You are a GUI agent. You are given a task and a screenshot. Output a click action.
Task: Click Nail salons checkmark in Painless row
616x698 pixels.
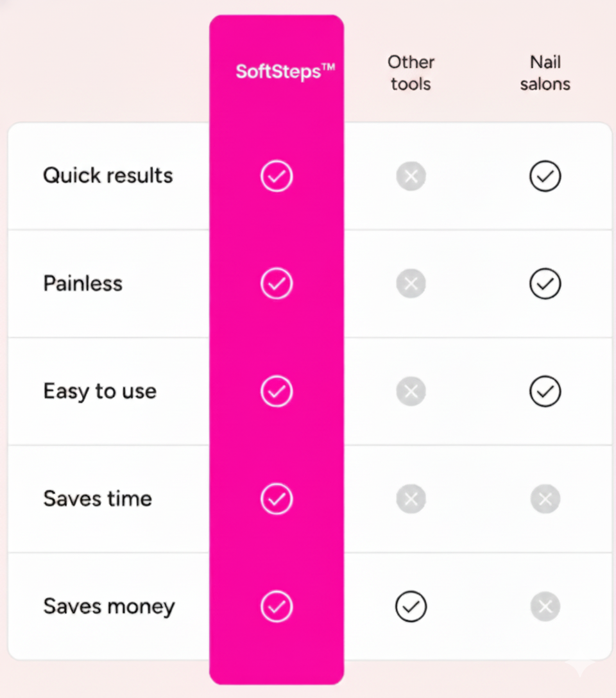click(x=545, y=284)
